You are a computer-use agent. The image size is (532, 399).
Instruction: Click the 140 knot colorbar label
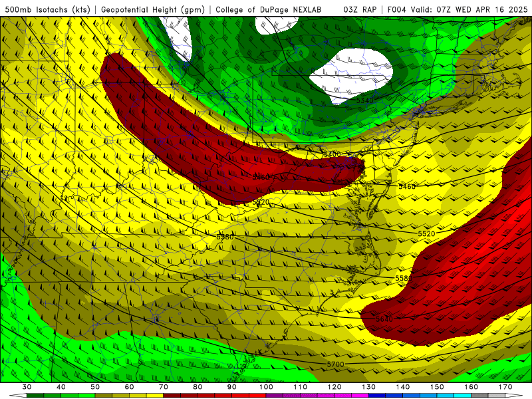403,387
